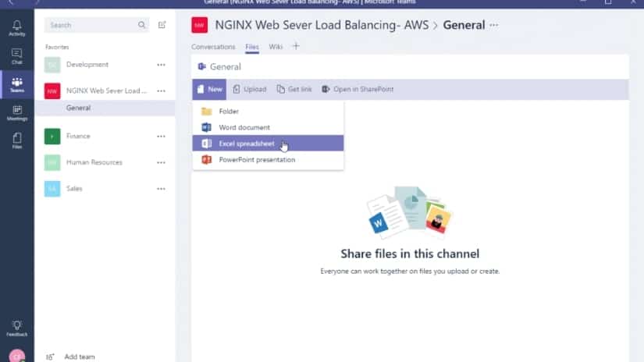This screenshot has width=644, height=362.
Task: Open the Files icon in left rail
Action: [x=17, y=140]
